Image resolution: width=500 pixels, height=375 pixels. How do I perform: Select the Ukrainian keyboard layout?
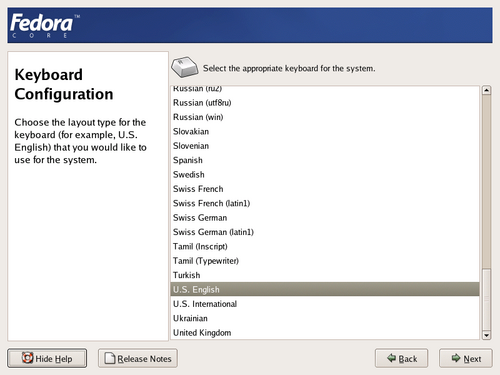pos(325,318)
